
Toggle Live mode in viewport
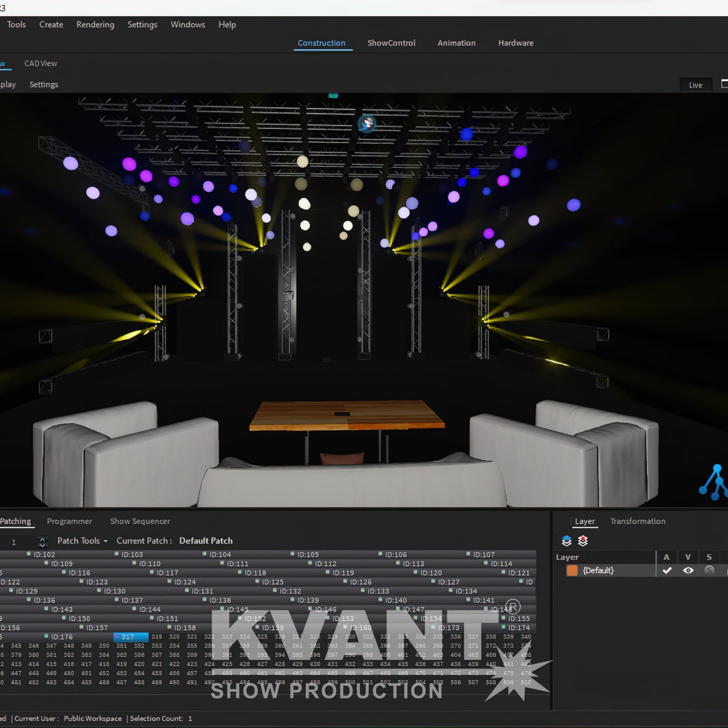[695, 85]
